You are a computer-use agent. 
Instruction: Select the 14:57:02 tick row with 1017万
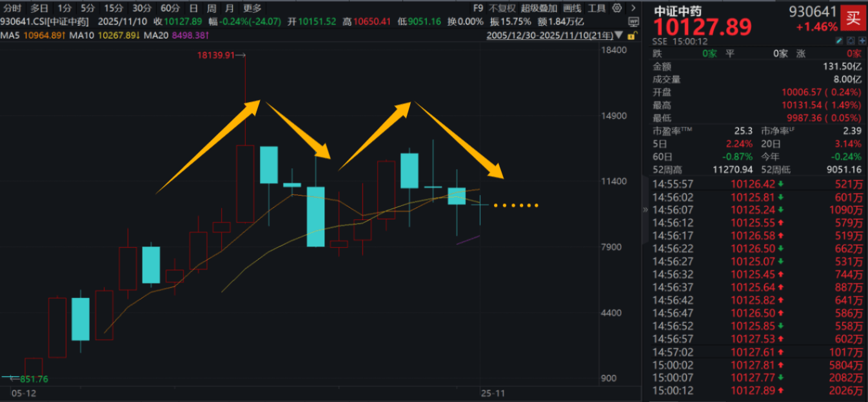(x=757, y=352)
